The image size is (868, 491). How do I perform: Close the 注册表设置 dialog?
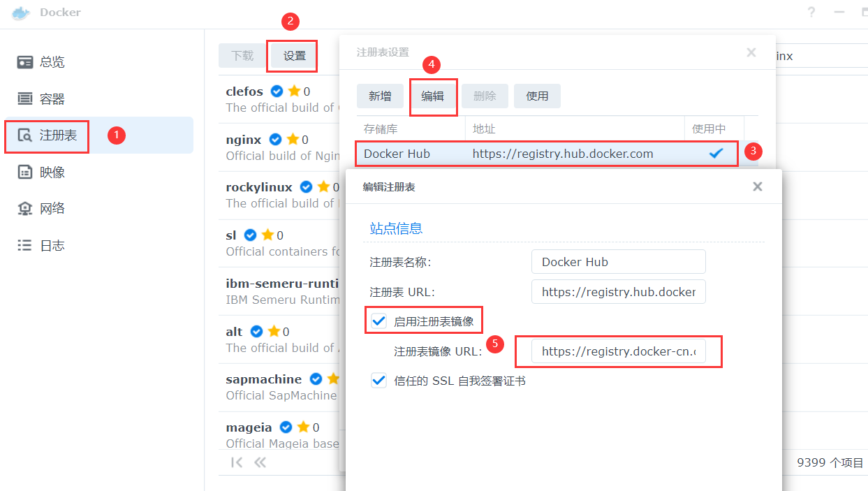pyautogui.click(x=751, y=52)
